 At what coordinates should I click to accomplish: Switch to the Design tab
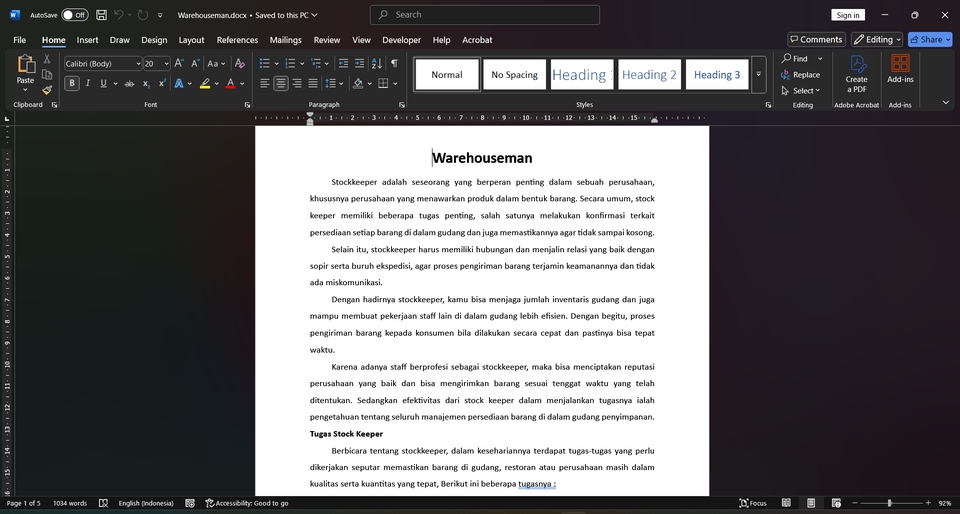point(154,40)
